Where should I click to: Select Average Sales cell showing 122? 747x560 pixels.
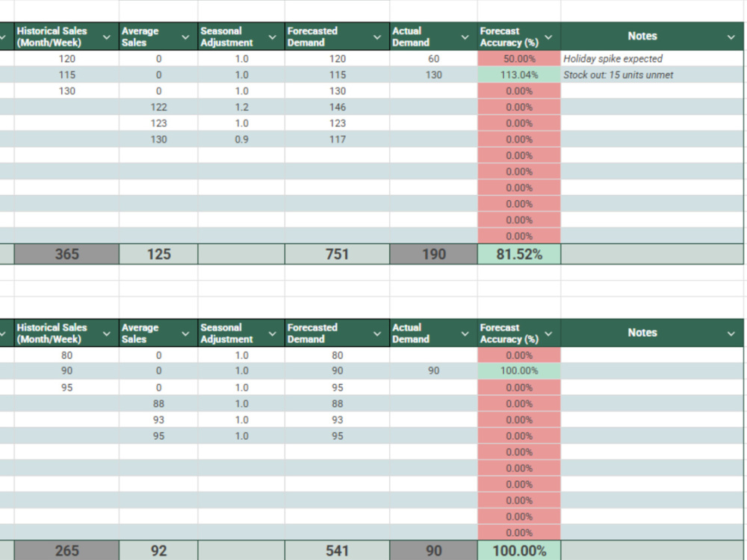(158, 107)
